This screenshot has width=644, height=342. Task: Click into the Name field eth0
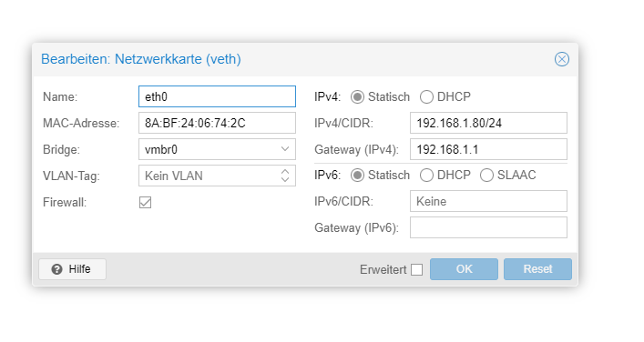pos(217,96)
